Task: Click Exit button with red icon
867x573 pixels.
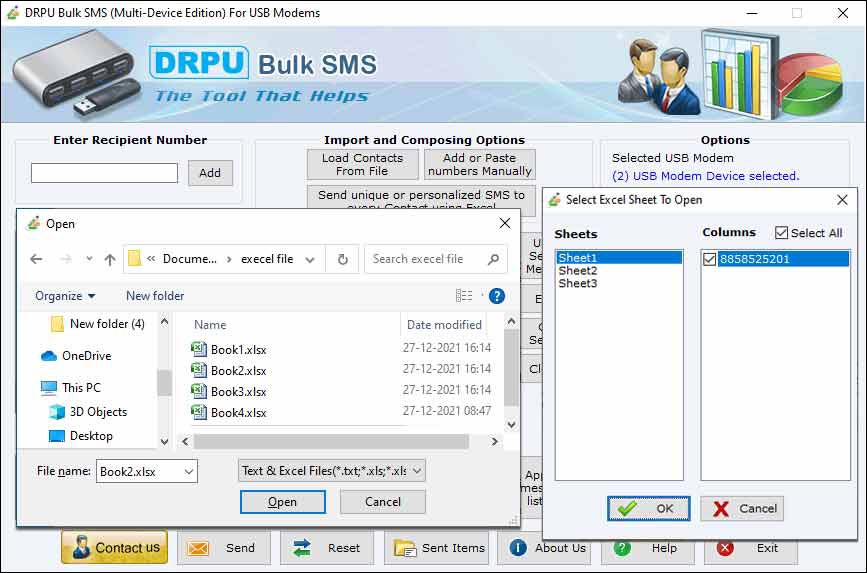Action: coord(750,548)
